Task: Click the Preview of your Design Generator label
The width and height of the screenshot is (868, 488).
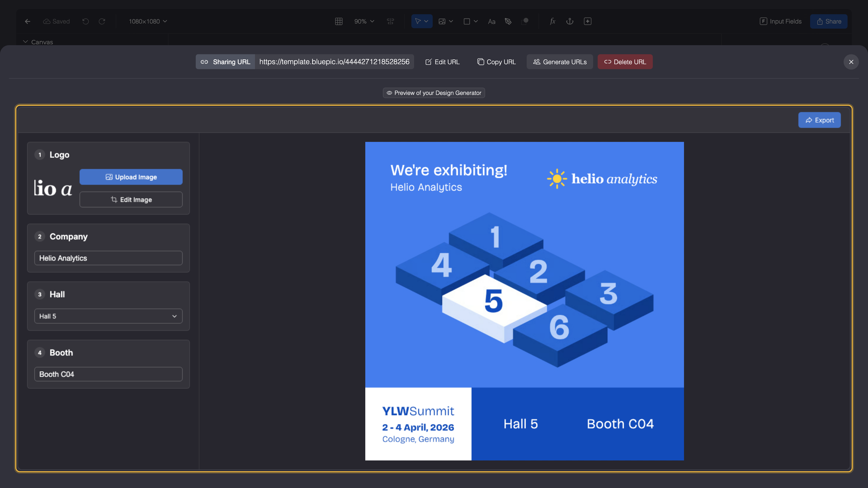Action: [434, 93]
